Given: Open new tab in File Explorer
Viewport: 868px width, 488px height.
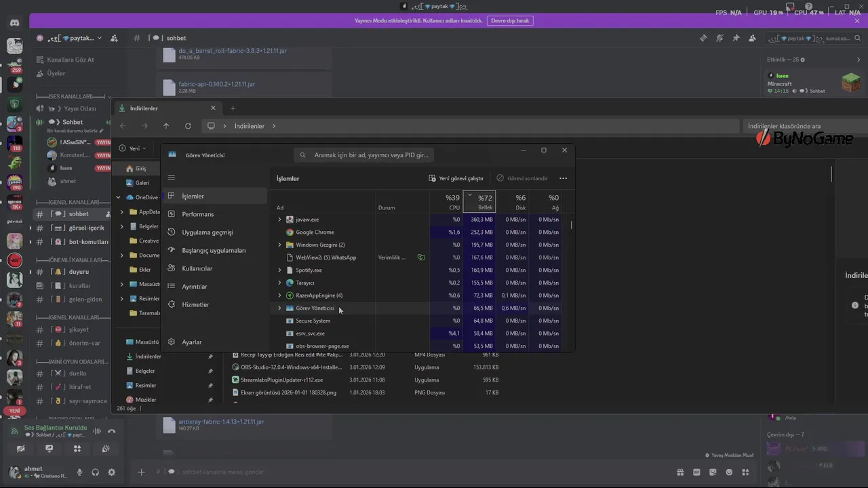Looking at the screenshot, I should (x=233, y=108).
